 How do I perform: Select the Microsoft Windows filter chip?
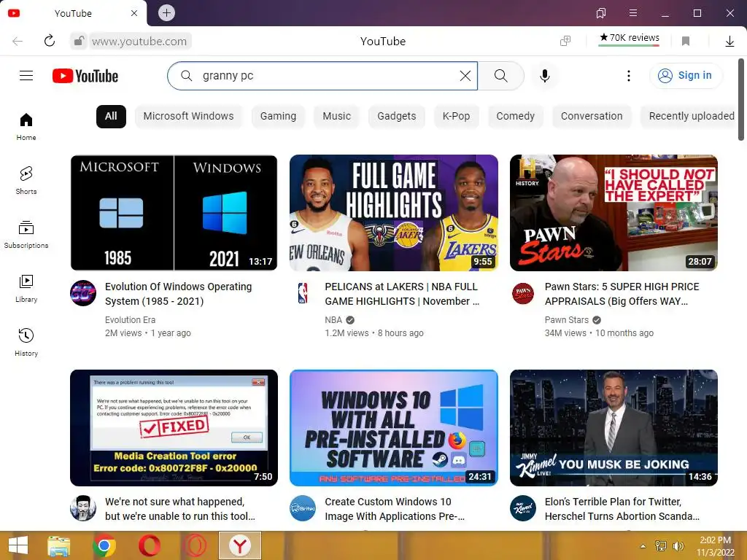click(189, 116)
